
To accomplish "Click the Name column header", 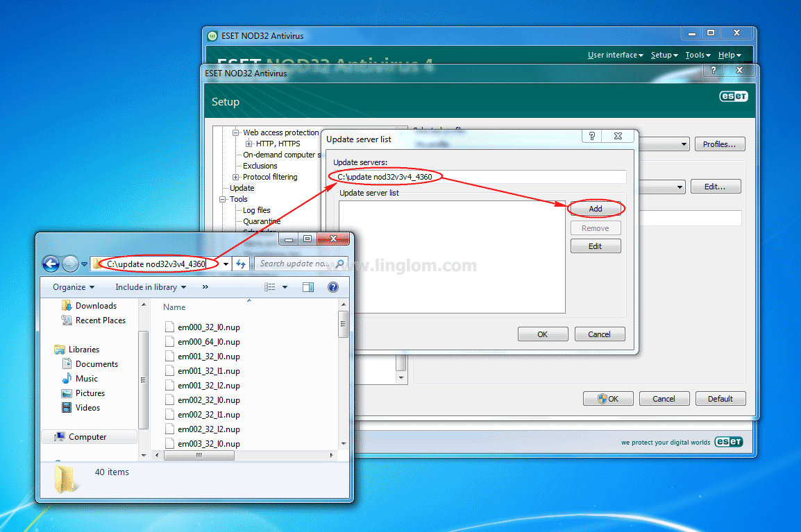I will (x=174, y=307).
